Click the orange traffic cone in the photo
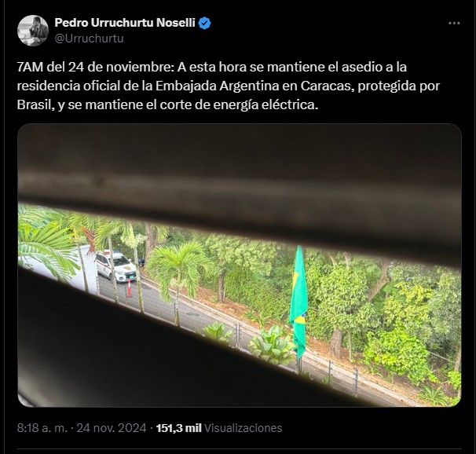Viewport: 476px width, 454px height. (130, 288)
